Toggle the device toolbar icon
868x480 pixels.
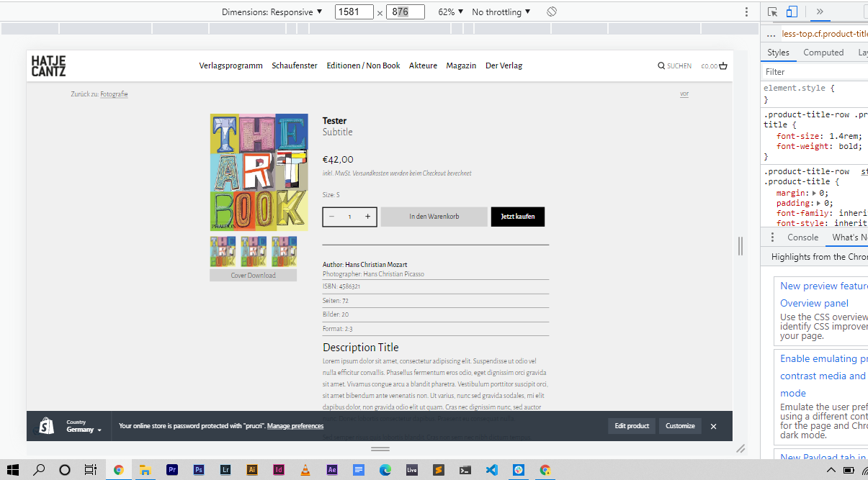[792, 12]
